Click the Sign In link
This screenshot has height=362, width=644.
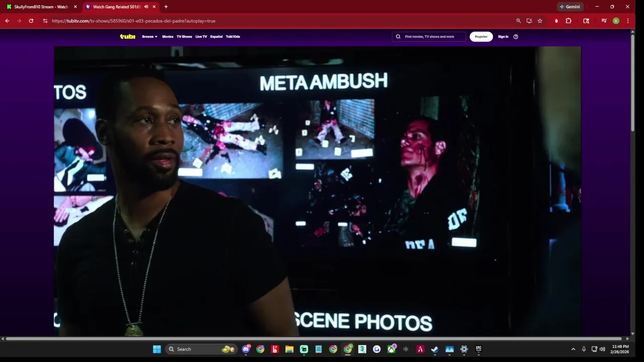point(503,36)
